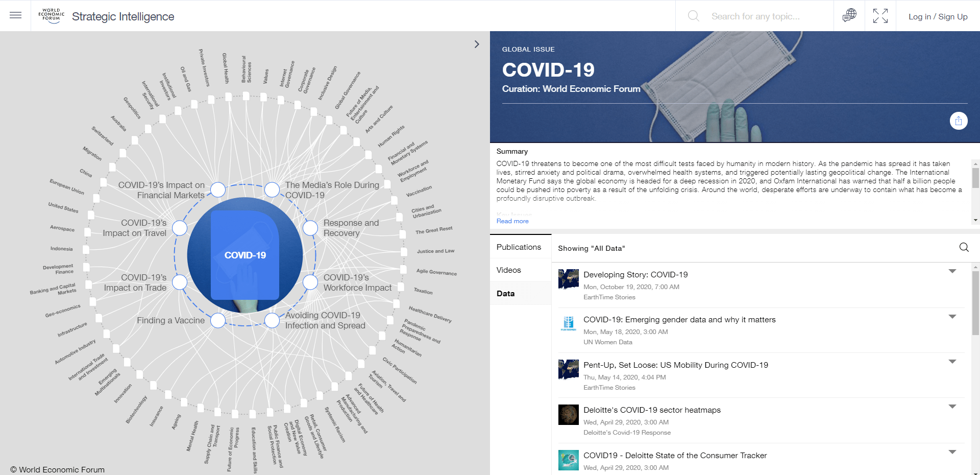Click the summary scrollbar down arrow
This screenshot has width=980, height=475.
975,221
